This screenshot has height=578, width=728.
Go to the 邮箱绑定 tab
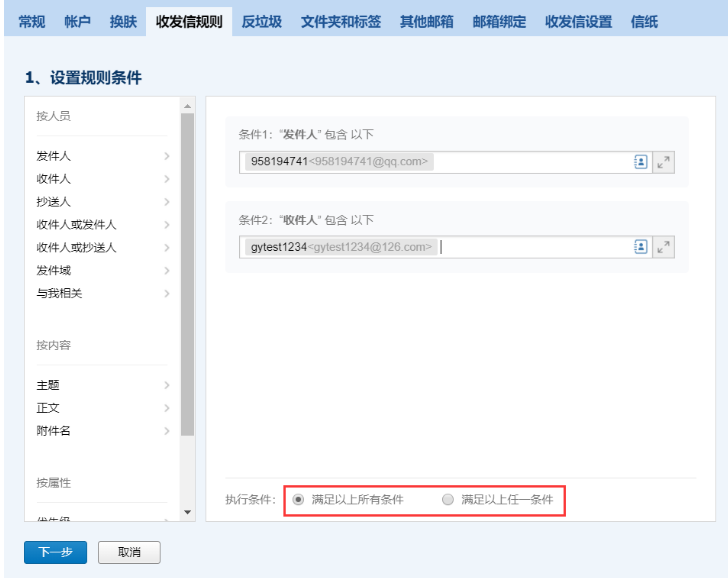click(499, 22)
